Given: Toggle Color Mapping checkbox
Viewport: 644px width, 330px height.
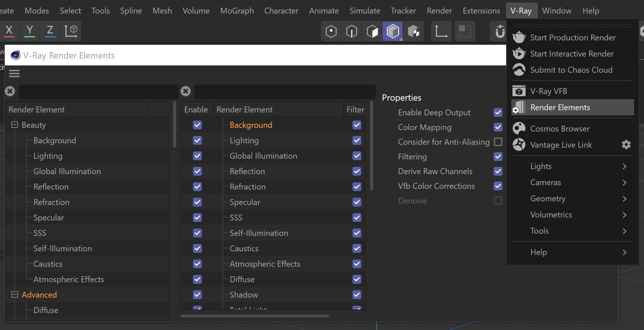Looking at the screenshot, I should [498, 127].
